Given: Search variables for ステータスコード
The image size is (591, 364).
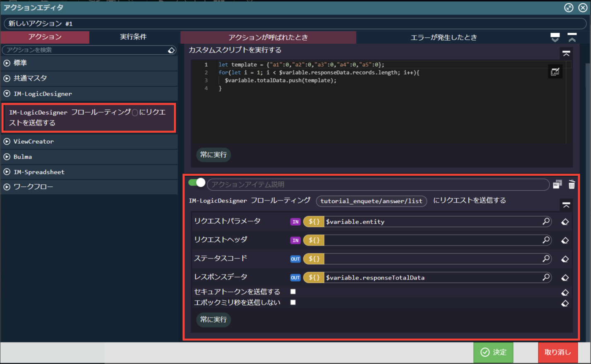Looking at the screenshot, I should point(546,259).
